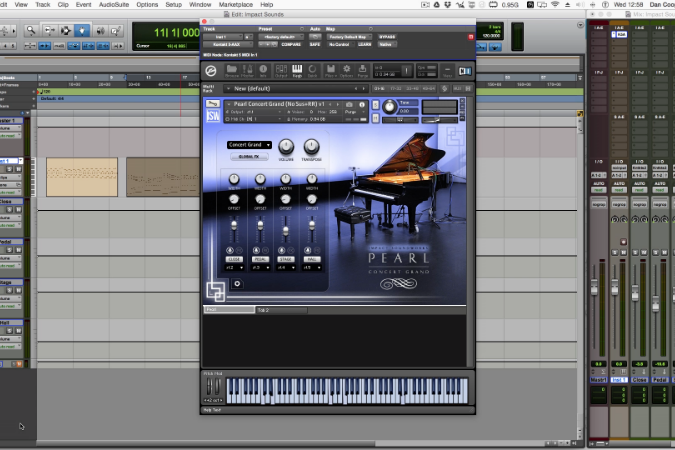Open Kontakt Master editor panel
Screen dimensions: 675x450
pos(248,71)
